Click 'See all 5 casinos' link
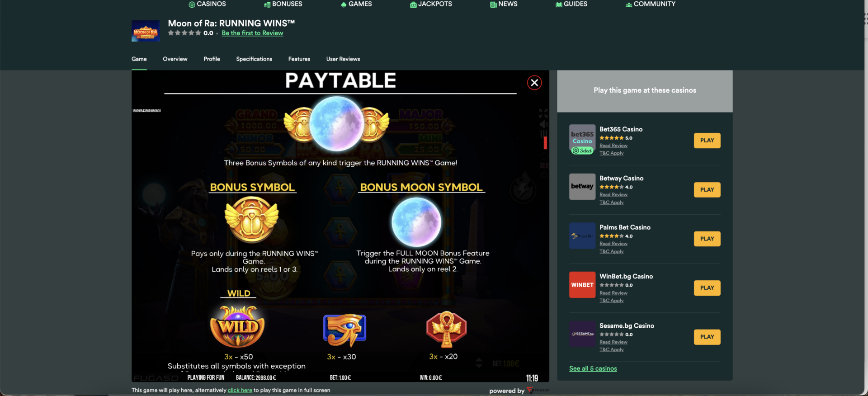This screenshot has width=868, height=396. click(593, 368)
